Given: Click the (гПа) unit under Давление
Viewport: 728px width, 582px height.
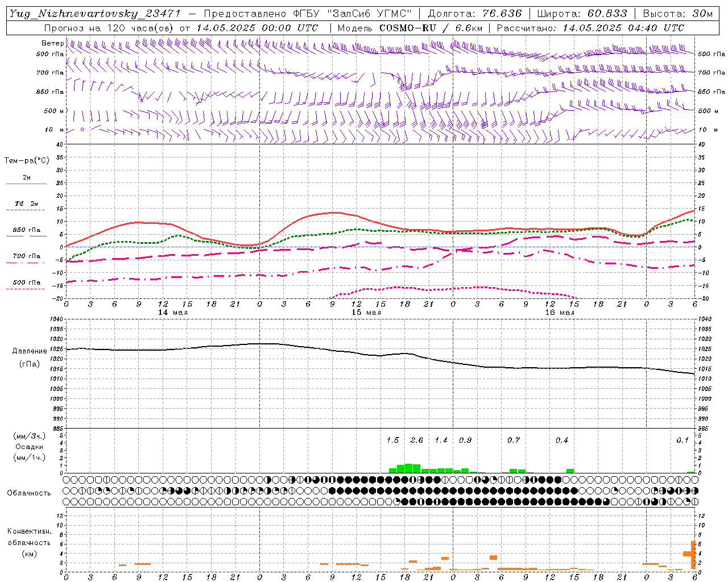Looking at the screenshot, I should point(30,364).
